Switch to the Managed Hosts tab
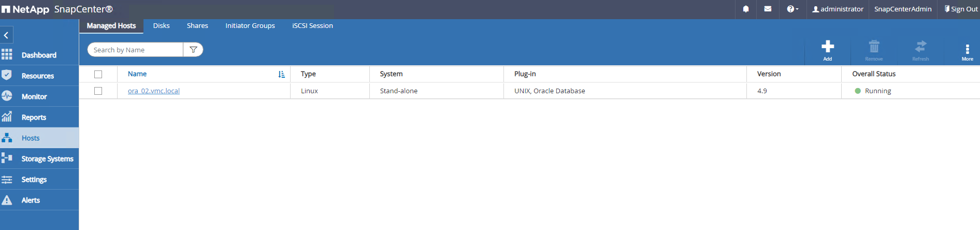This screenshot has height=230, width=980. [x=111, y=25]
